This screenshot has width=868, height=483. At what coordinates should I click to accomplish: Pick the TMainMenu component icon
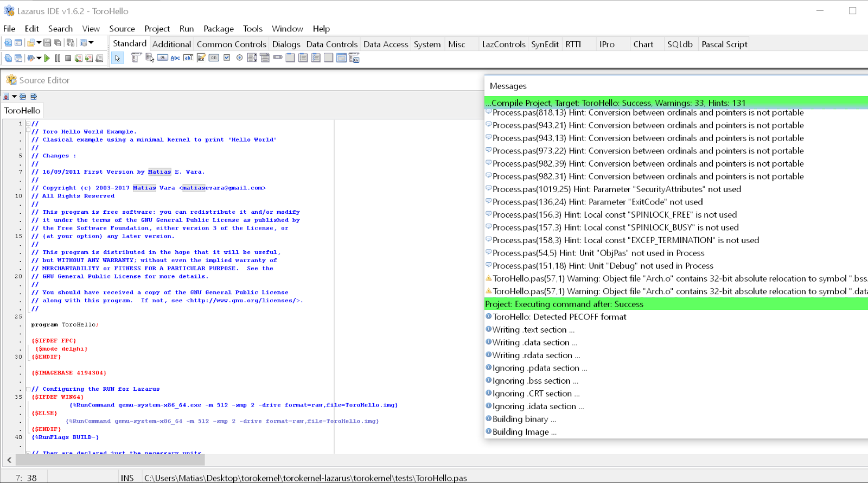tap(136, 58)
